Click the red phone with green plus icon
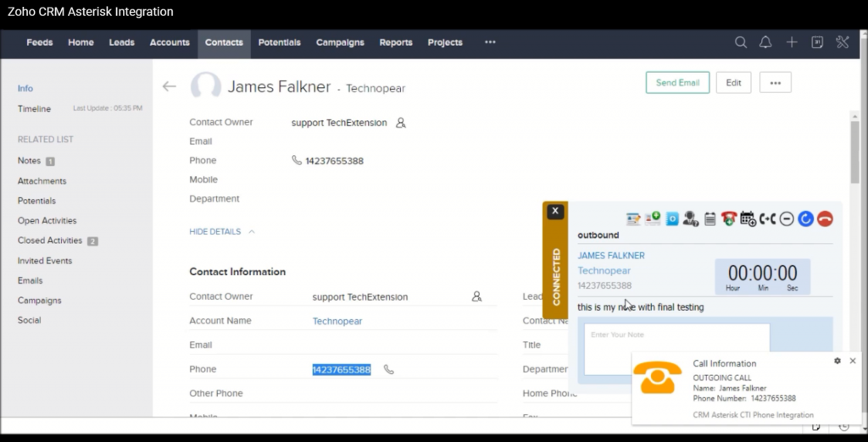This screenshot has height=442, width=868. (x=729, y=219)
